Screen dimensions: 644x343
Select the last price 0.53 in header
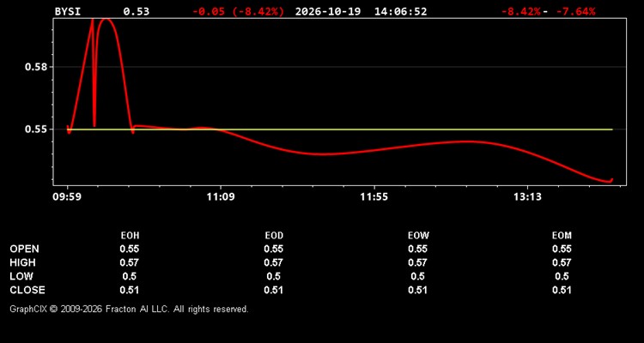tap(137, 11)
